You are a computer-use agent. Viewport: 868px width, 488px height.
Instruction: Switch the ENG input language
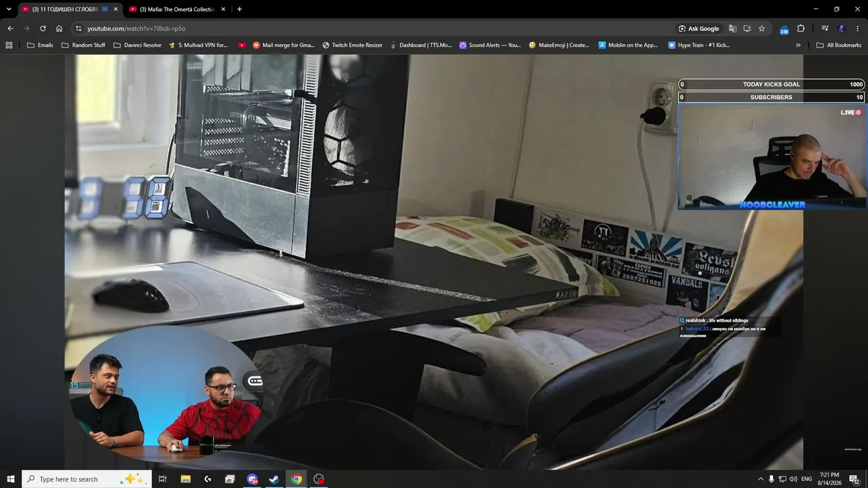point(807,479)
